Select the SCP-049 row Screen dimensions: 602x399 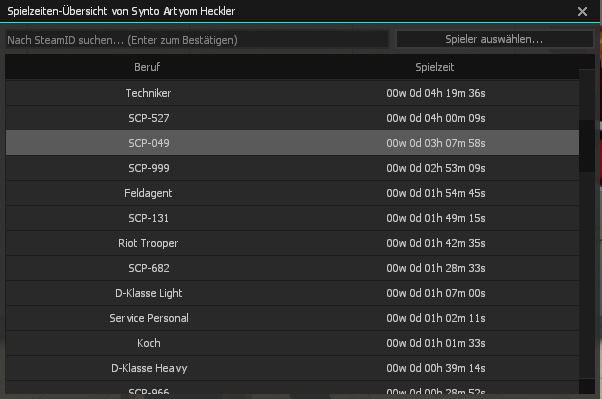click(x=292, y=143)
